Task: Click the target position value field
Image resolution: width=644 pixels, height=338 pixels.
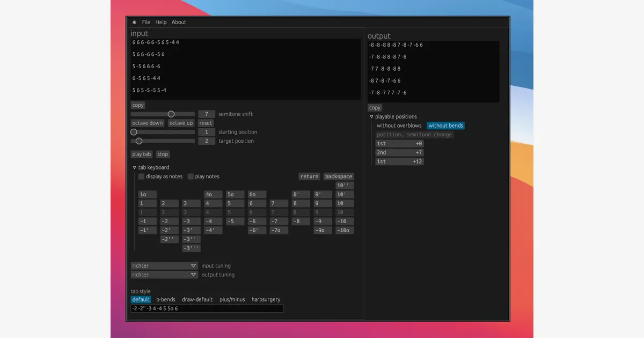Action: coord(207,141)
